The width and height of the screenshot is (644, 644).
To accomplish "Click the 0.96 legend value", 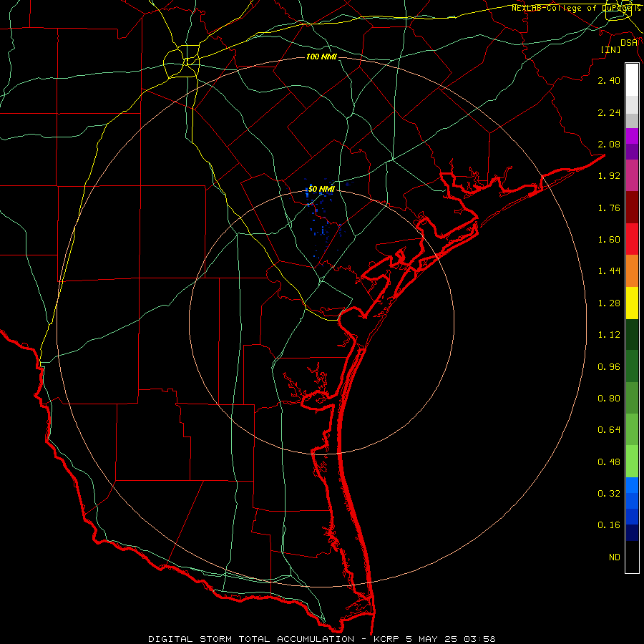I will click(609, 367).
